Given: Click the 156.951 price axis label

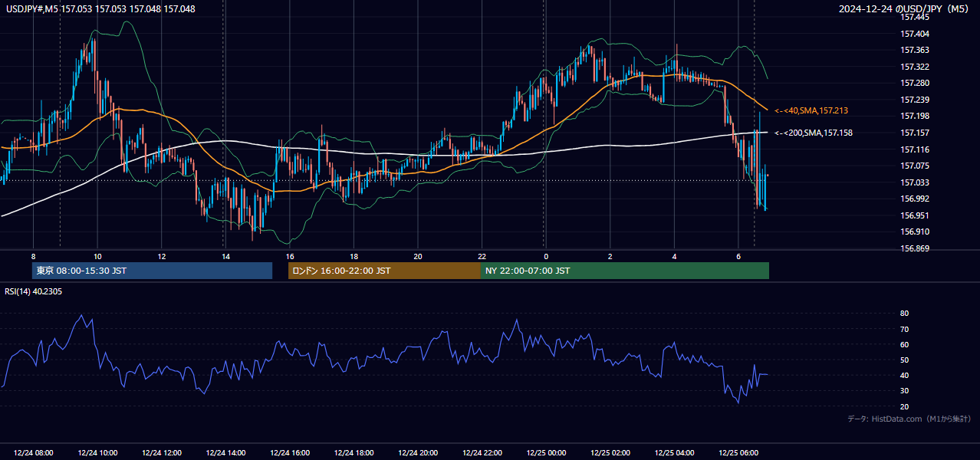Looking at the screenshot, I should tap(916, 215).
